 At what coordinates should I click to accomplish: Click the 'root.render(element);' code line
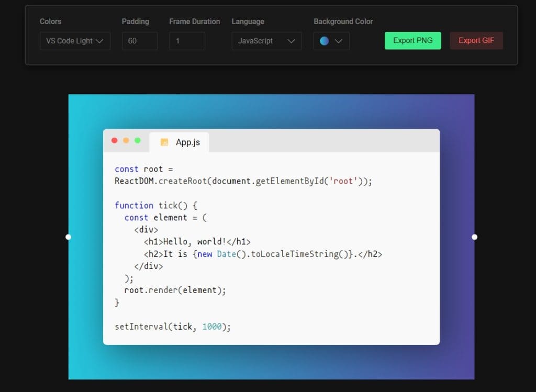175,290
